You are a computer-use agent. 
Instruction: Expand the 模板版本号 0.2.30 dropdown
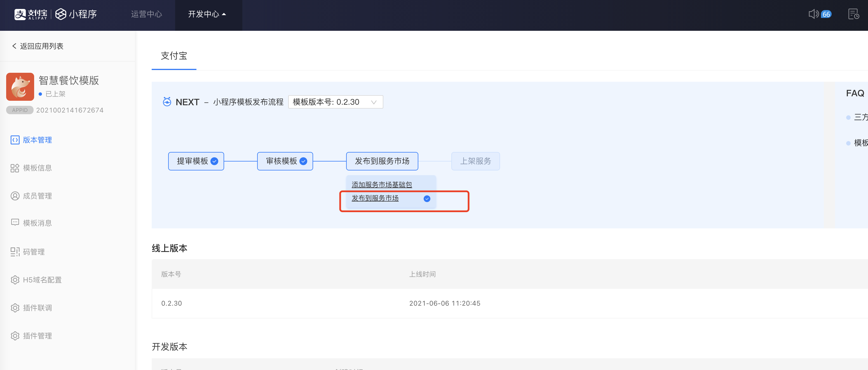tap(335, 102)
